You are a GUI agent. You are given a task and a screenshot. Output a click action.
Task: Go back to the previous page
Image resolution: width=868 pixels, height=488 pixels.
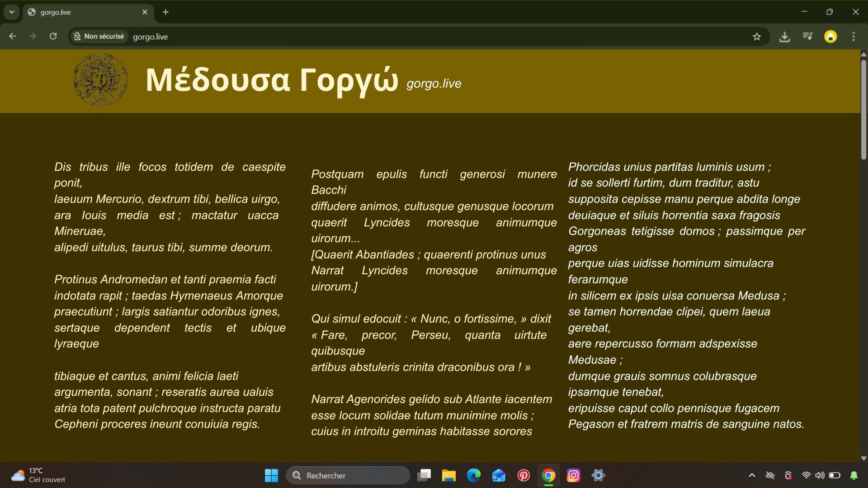pyautogui.click(x=13, y=36)
